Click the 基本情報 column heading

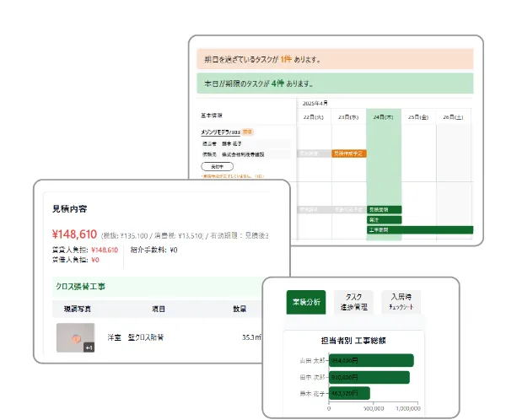pyautogui.click(x=212, y=116)
